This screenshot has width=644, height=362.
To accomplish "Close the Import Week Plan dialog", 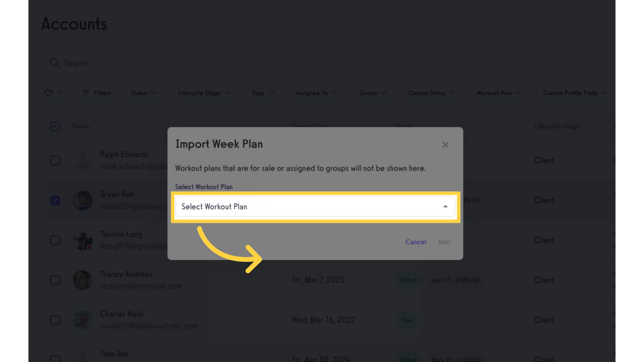I will 445,145.
